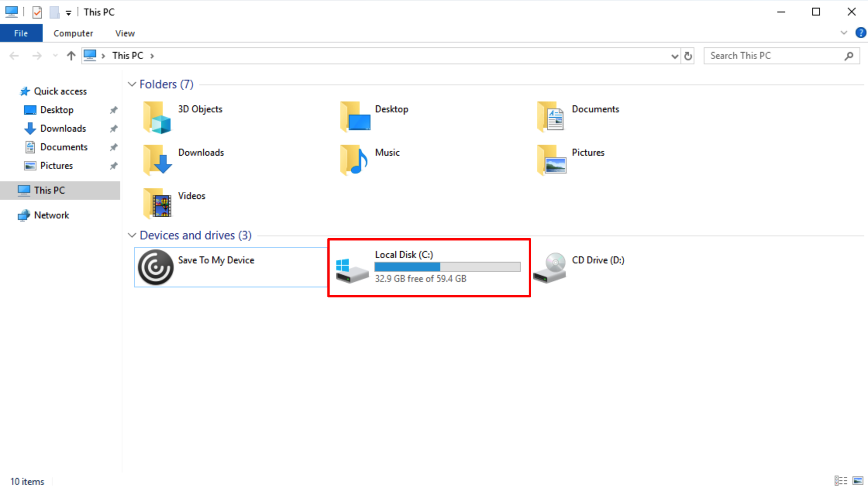The width and height of the screenshot is (868, 488).
Task: Open the View ribbon tab
Action: coord(125,33)
